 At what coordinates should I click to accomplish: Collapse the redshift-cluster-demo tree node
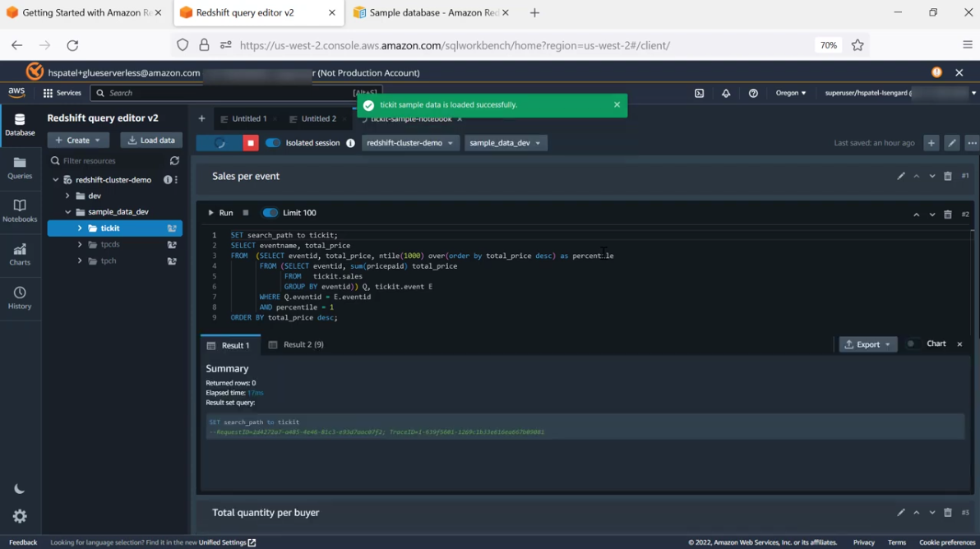pyautogui.click(x=56, y=180)
